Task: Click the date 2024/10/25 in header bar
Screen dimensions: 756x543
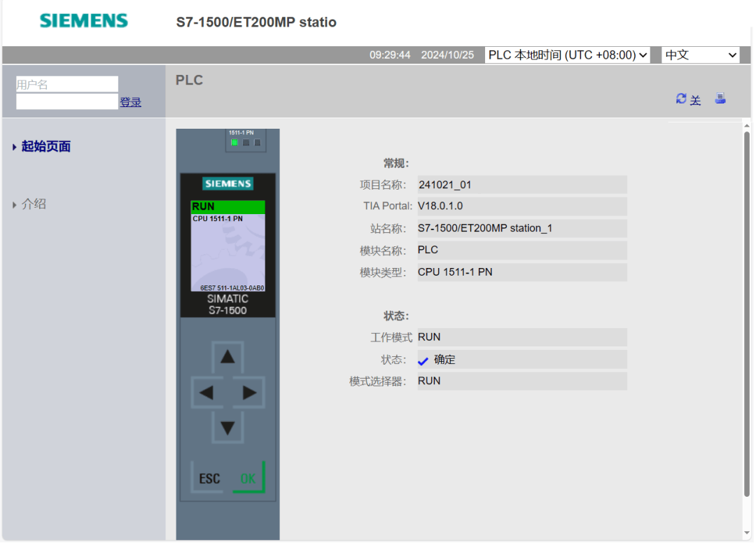Action: (447, 55)
